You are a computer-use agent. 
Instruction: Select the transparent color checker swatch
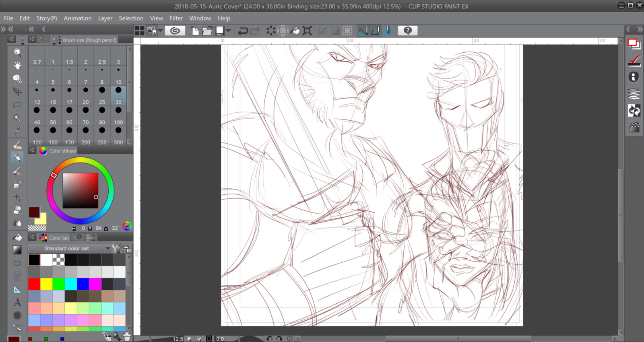coord(37,228)
